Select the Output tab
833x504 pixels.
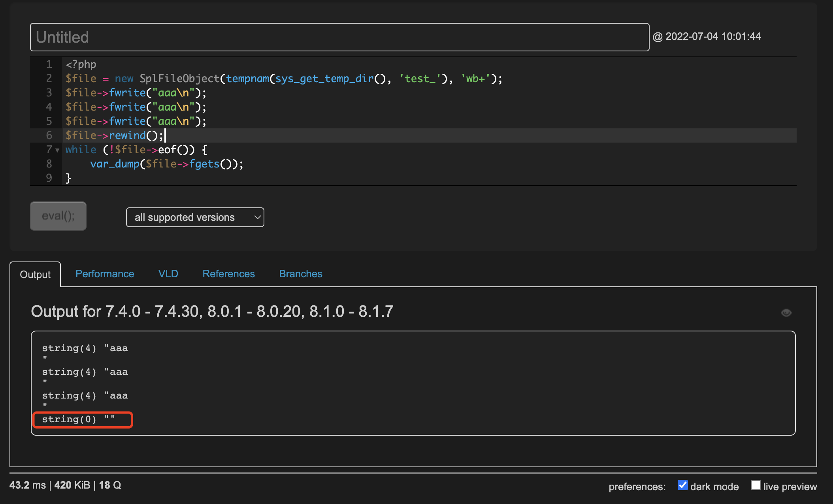click(35, 275)
